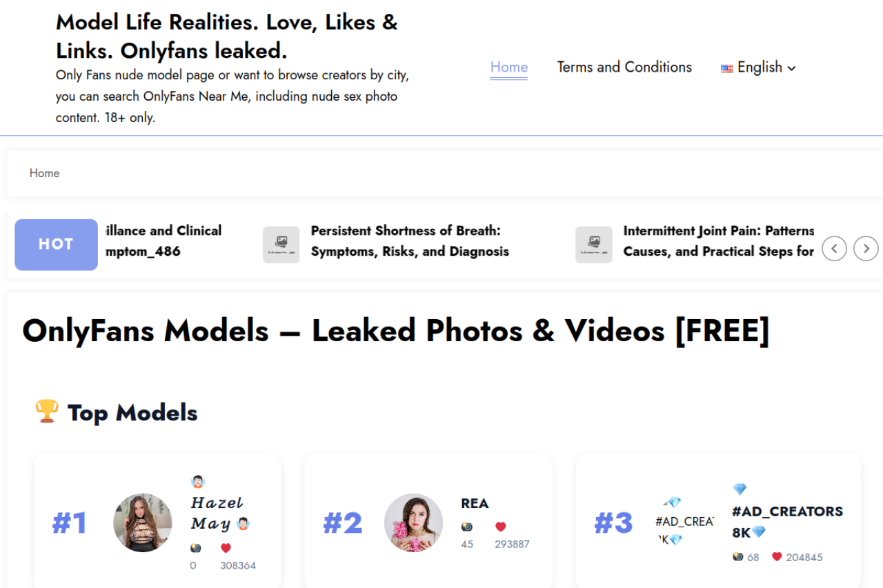Open REA model profile name
This screenshot has height=588, width=883.
(475, 504)
